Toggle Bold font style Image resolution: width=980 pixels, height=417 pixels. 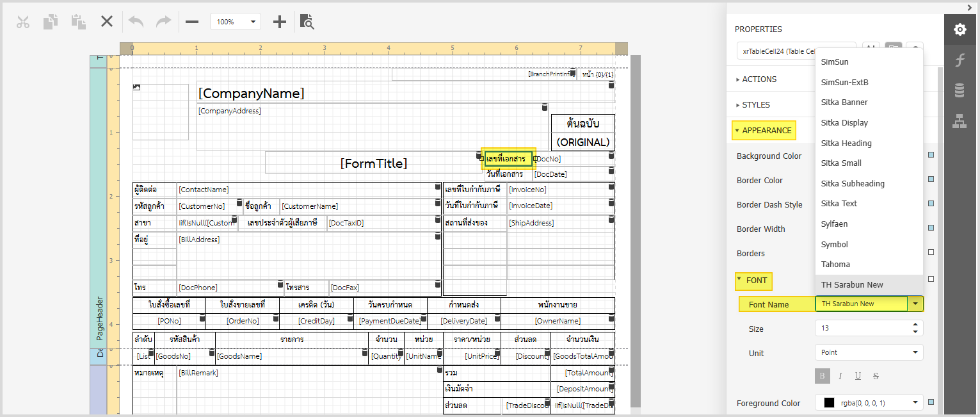[821, 376]
